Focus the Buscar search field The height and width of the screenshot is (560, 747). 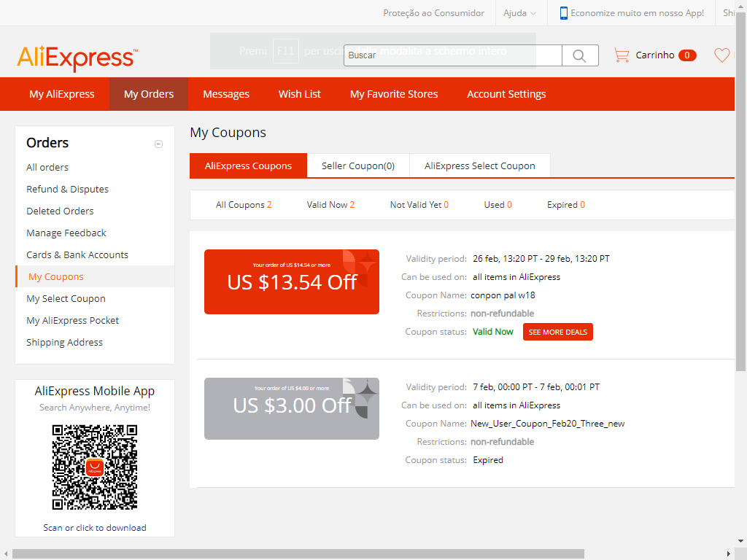coord(452,55)
